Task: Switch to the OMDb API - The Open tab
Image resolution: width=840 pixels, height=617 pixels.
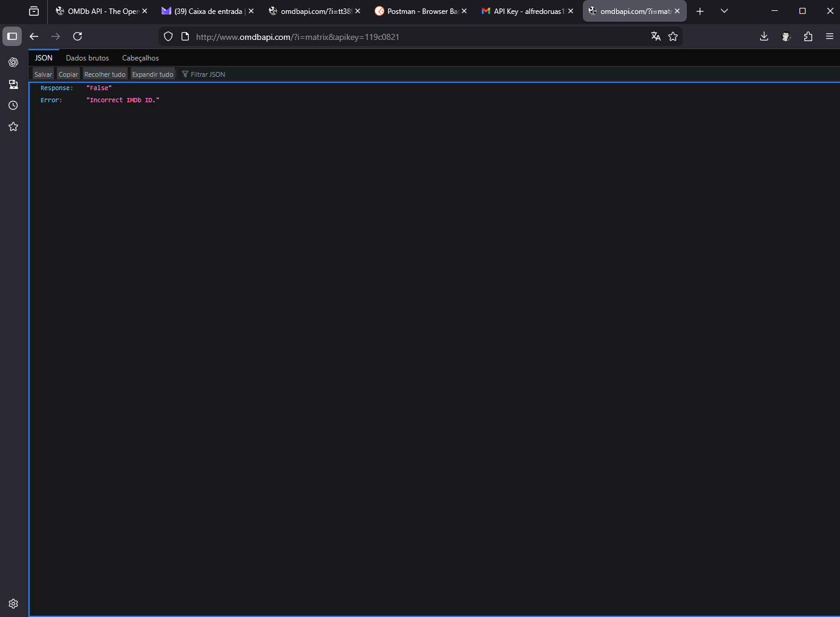Action: (100, 11)
